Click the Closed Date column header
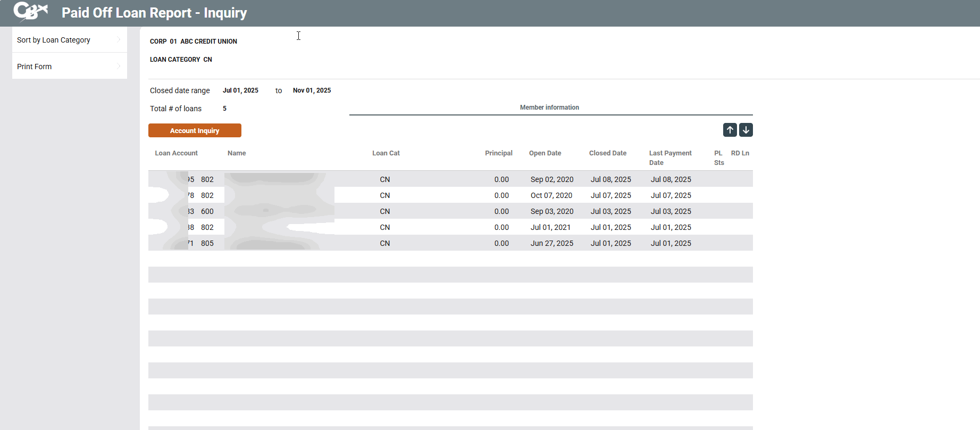Viewport: 980px width, 430px height. pos(607,153)
